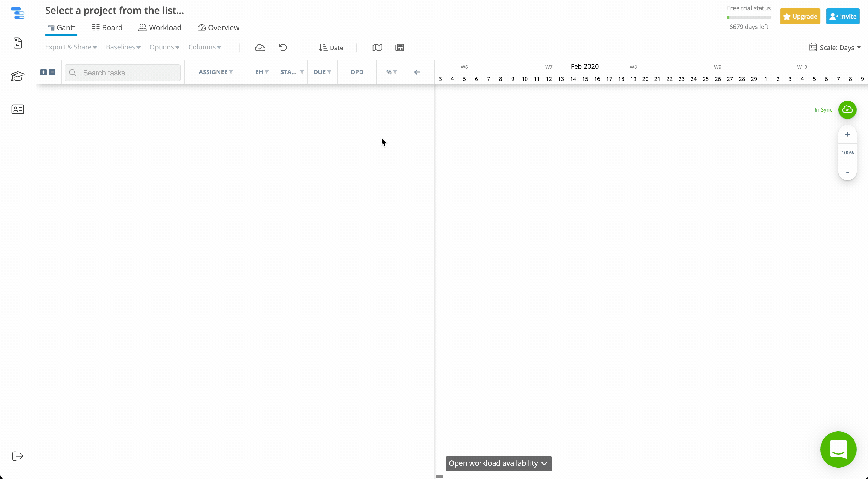Viewport: 868px width, 479px height.
Task: Click the cloud save icon in toolbar
Action: [x=260, y=48]
